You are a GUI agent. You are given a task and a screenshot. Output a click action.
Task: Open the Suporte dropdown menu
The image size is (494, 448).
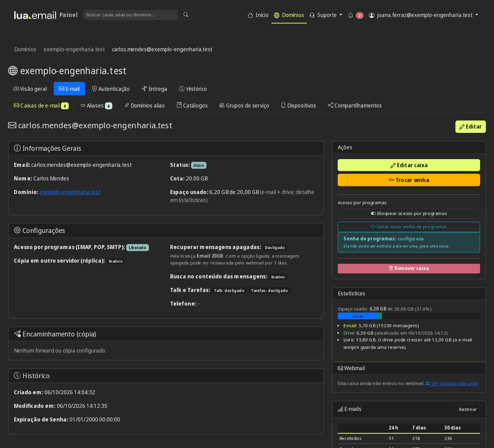(x=326, y=15)
